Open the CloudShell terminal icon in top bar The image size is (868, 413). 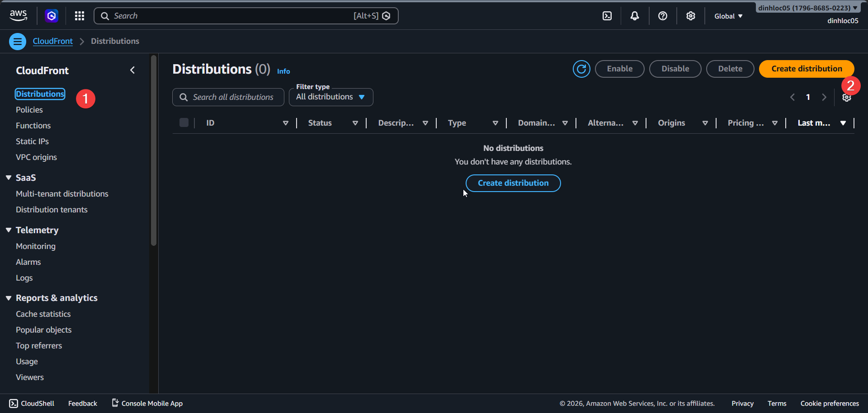(607, 16)
